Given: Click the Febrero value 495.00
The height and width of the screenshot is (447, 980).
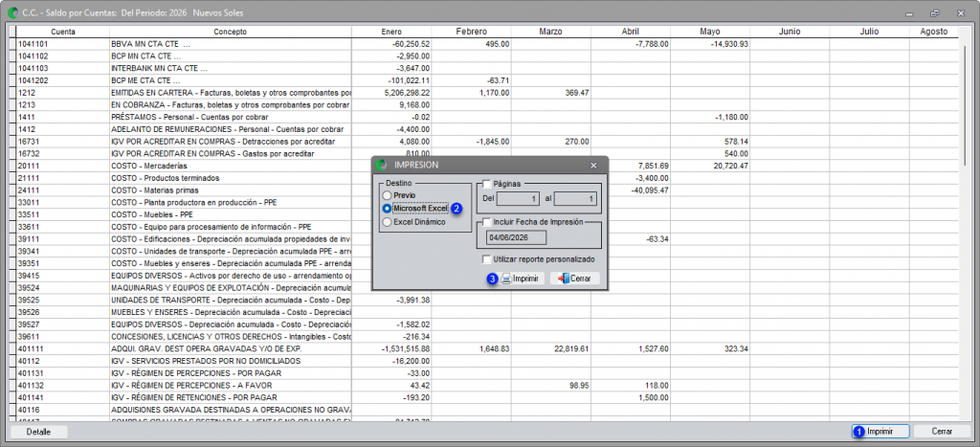Looking at the screenshot, I should point(471,44).
